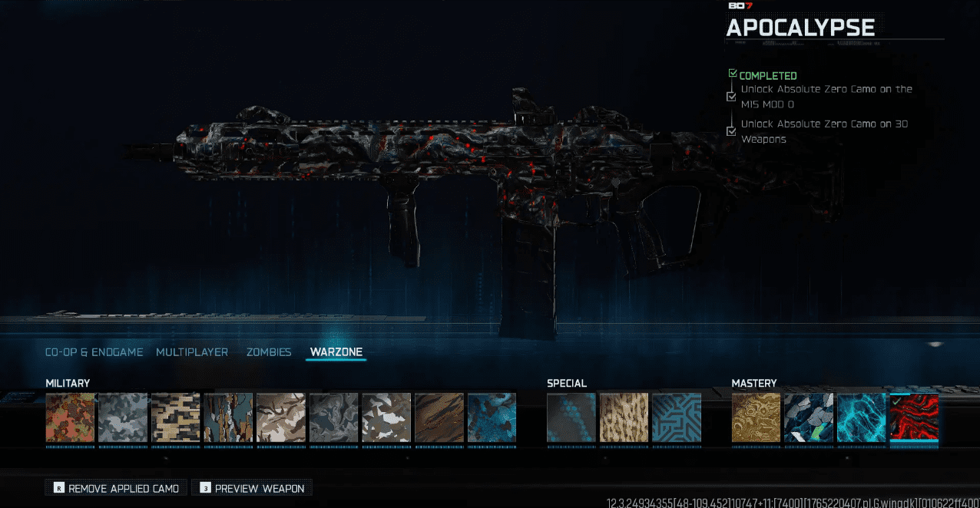Screen dimensions: 980x508
Task: Click the COMPLETED challenge checkmark
Action: [731, 73]
